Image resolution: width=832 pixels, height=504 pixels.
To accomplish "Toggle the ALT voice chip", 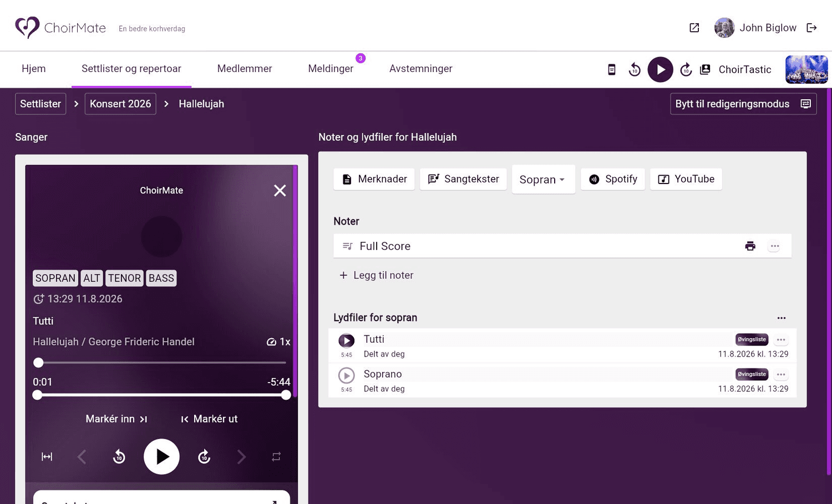I will coord(92,278).
